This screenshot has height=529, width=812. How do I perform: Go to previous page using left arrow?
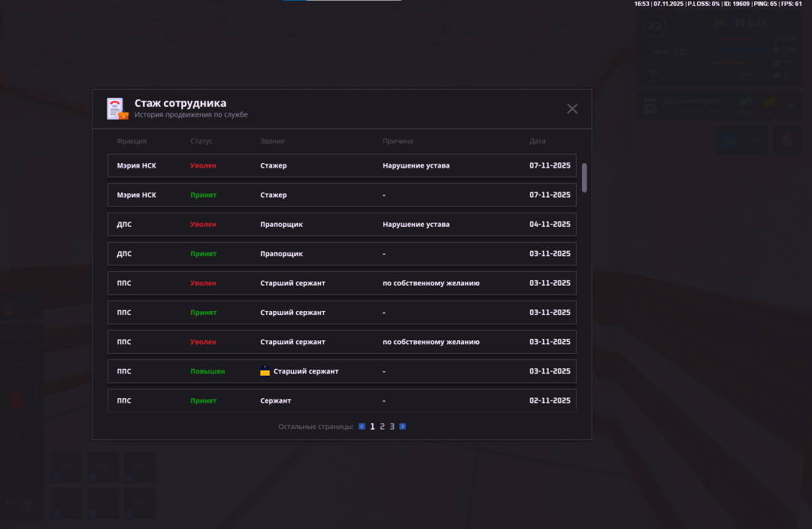[362, 427]
